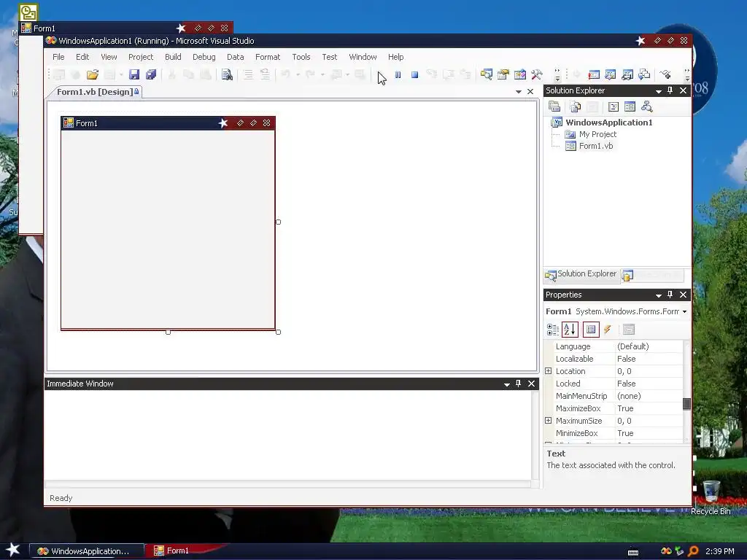Open the Project menu

(141, 57)
